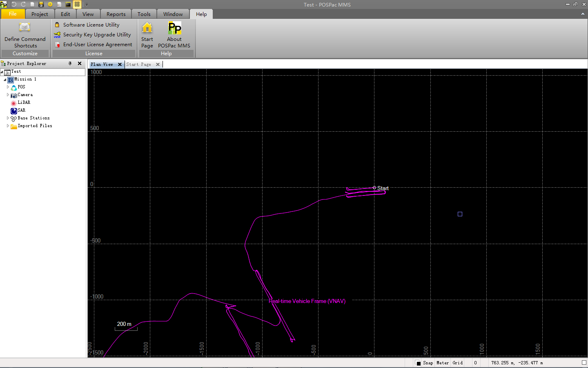Close the Plan View tab

coord(120,65)
